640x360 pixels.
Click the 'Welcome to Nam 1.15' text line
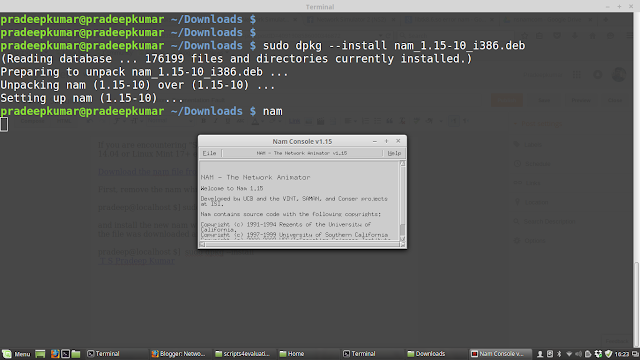tap(232, 188)
